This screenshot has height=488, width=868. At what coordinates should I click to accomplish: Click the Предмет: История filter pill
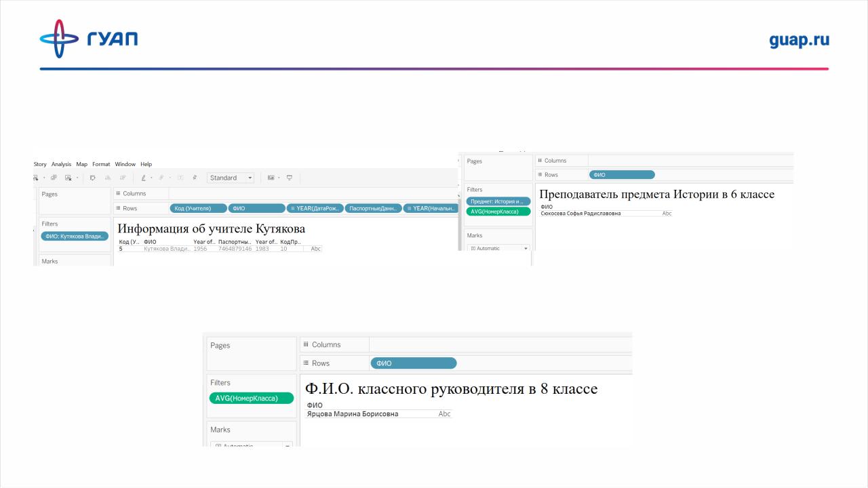[x=498, y=201]
